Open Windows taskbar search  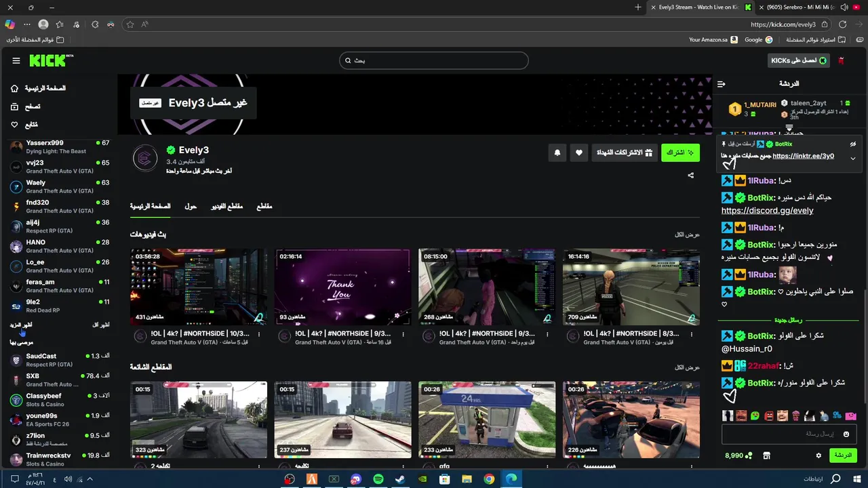click(x=835, y=479)
